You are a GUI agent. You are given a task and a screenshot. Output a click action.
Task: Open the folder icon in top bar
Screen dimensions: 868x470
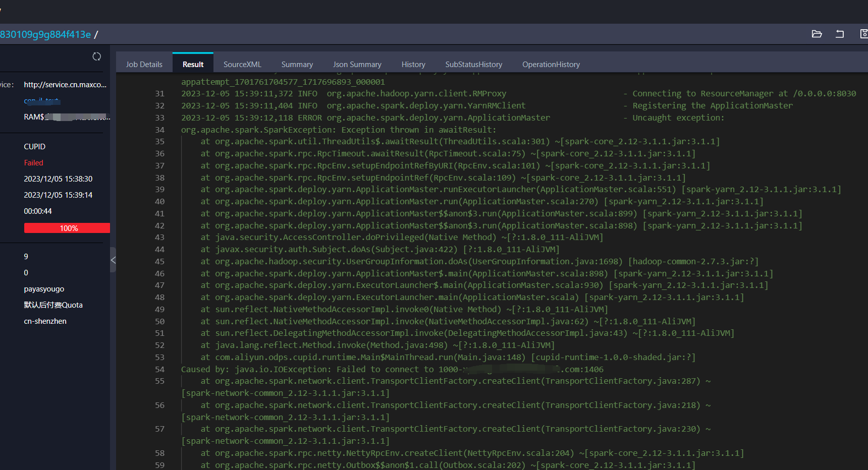[817, 34]
